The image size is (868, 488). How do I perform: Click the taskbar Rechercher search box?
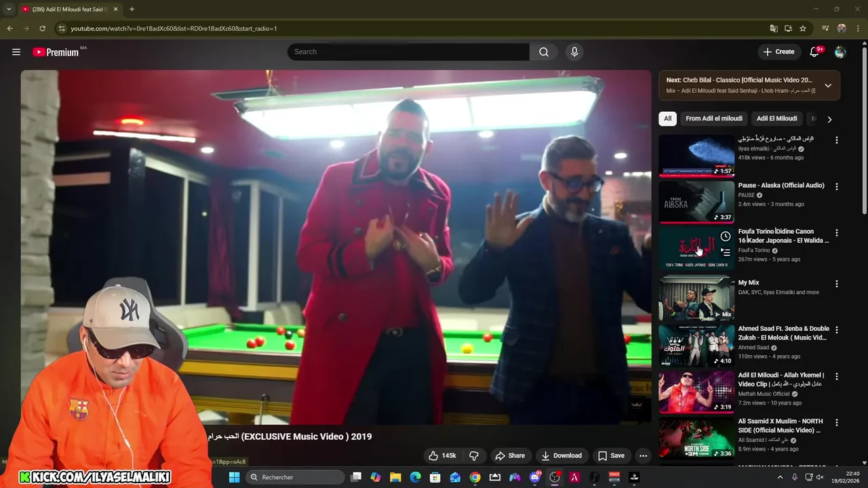[295, 477]
